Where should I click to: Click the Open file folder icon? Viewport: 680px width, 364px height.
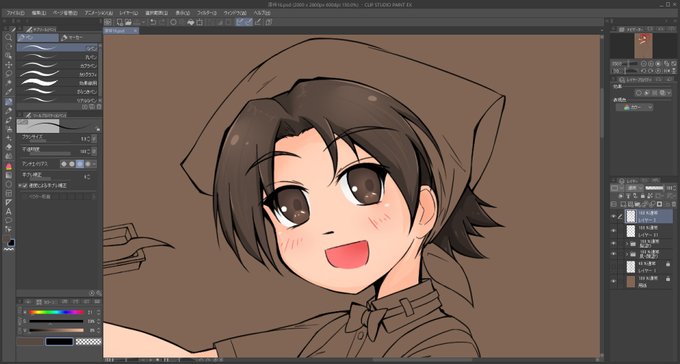pos(128,22)
